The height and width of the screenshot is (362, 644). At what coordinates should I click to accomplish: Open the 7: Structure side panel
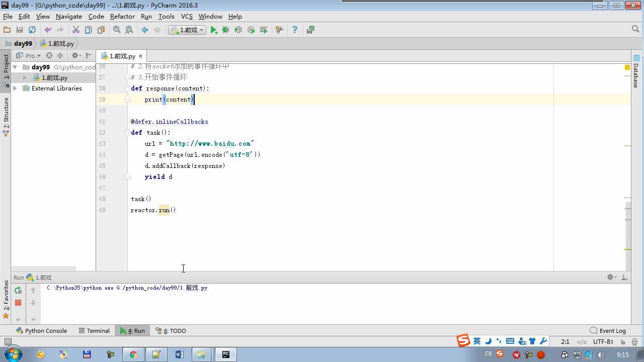pos(6,117)
